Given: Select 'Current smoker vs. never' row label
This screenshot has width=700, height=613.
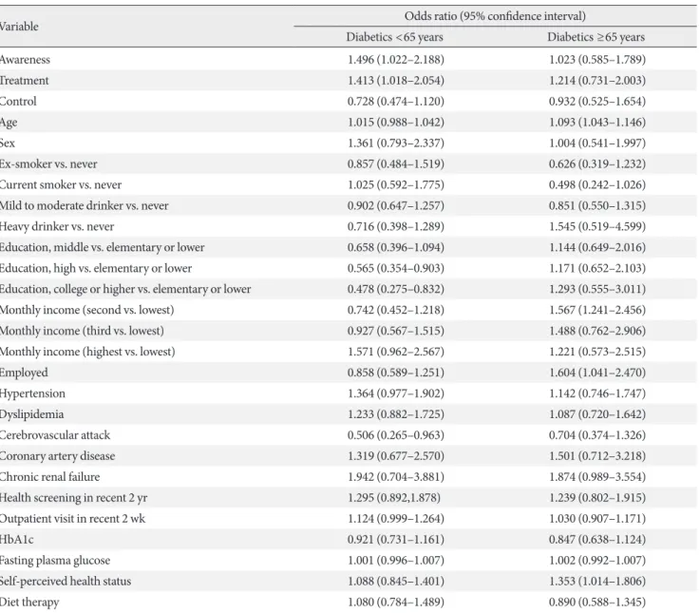Looking at the screenshot, I should (x=60, y=184).
